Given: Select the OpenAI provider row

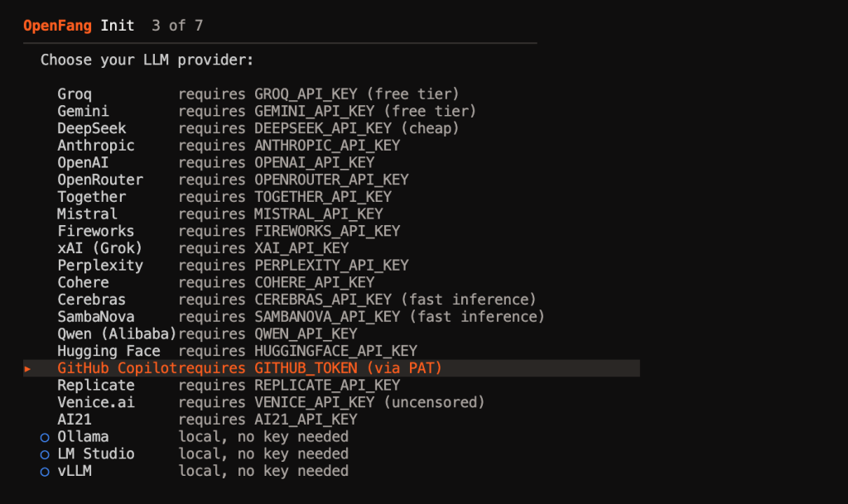Looking at the screenshot, I should click(83, 163).
